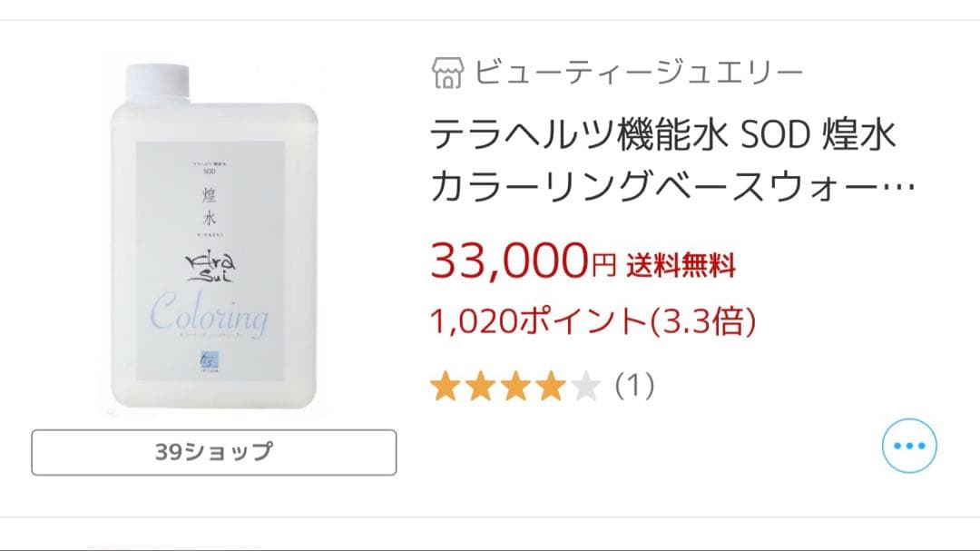
Task: Expand truncated title via trailing ellipsis
Action: (x=899, y=189)
